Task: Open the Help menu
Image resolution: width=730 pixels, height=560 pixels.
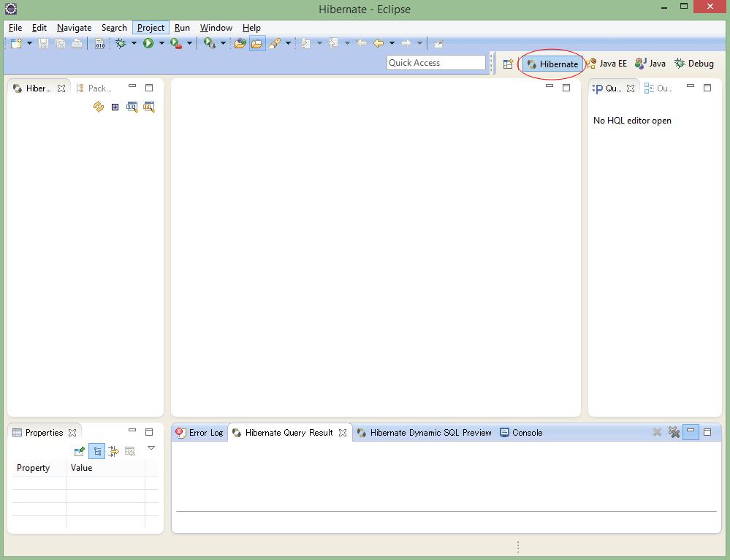Action: coord(251,28)
